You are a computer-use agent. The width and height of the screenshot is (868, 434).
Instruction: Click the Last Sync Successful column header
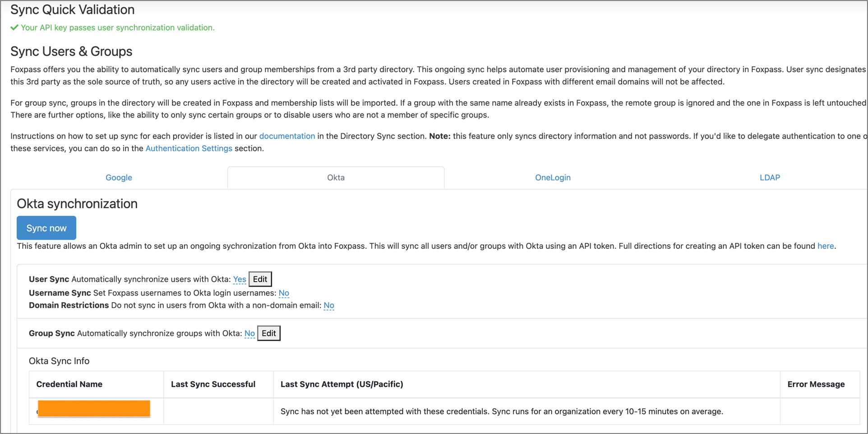point(213,384)
